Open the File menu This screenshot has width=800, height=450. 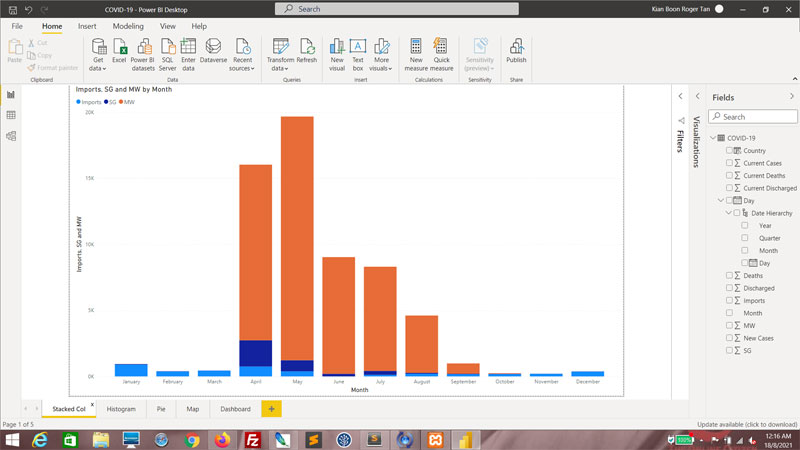[x=17, y=26]
